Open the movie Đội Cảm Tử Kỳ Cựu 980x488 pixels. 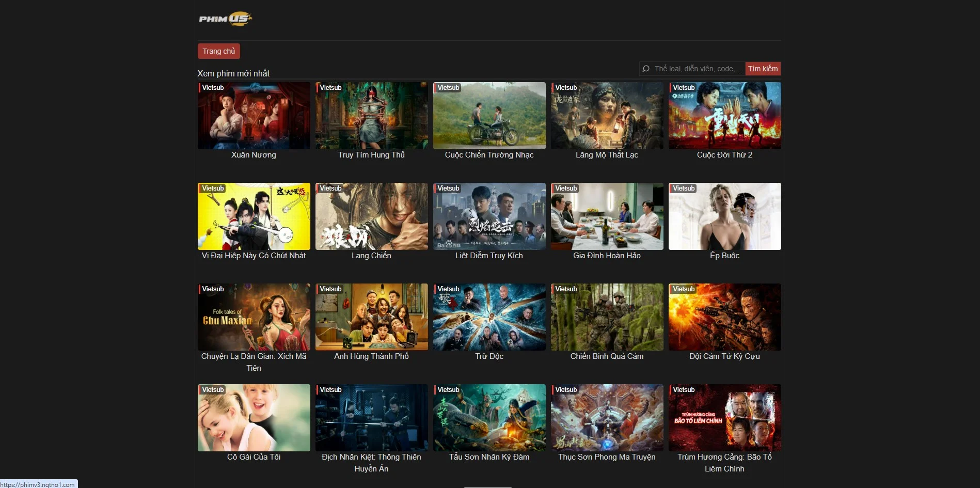pos(724,317)
